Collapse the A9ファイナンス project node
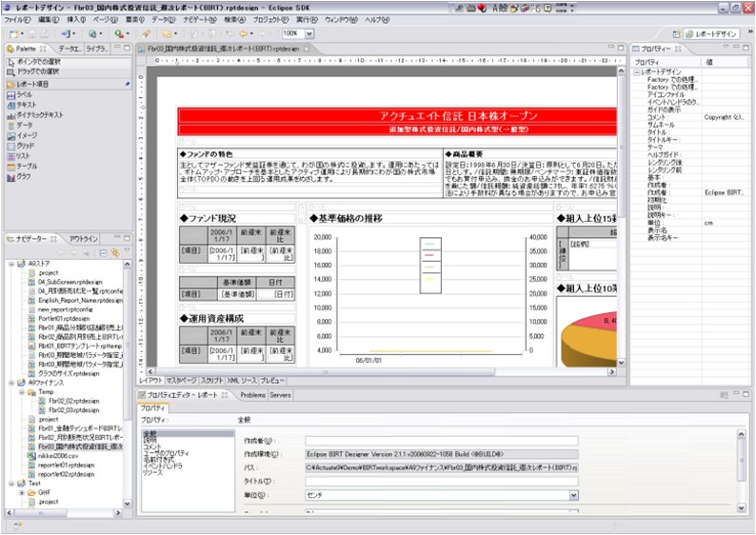756x535 pixels. click(11, 383)
